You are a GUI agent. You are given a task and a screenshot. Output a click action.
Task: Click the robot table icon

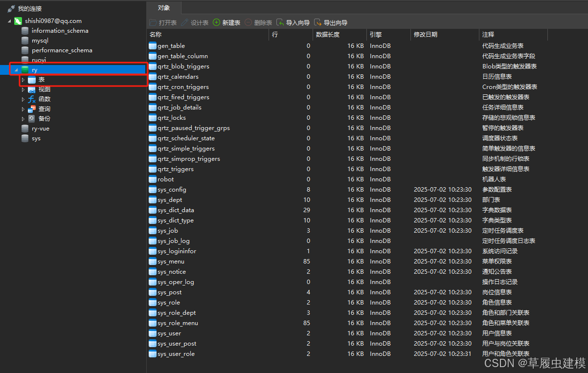tap(153, 179)
